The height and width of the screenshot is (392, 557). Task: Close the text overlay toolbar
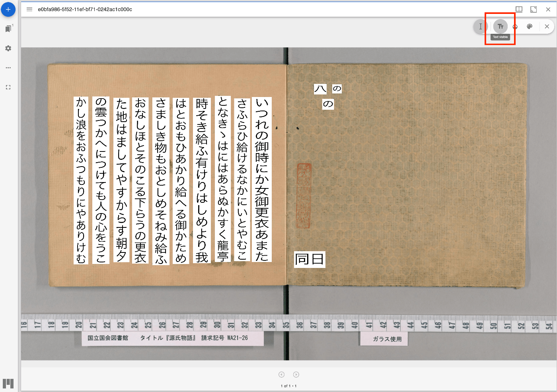(547, 27)
